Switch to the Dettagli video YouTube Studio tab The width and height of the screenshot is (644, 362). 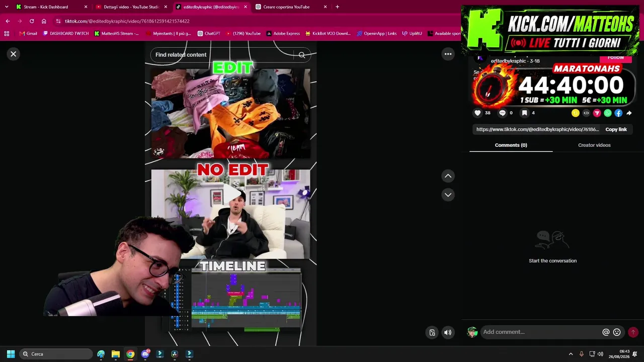point(131,7)
